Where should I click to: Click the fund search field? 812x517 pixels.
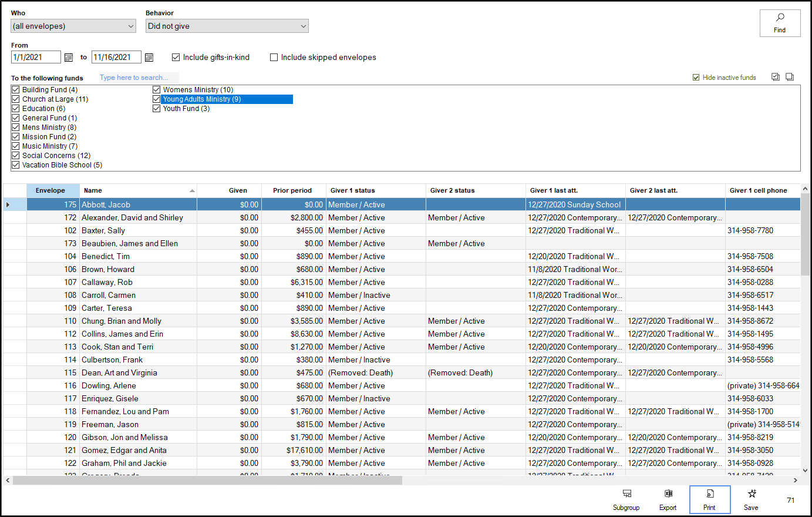[x=139, y=78]
